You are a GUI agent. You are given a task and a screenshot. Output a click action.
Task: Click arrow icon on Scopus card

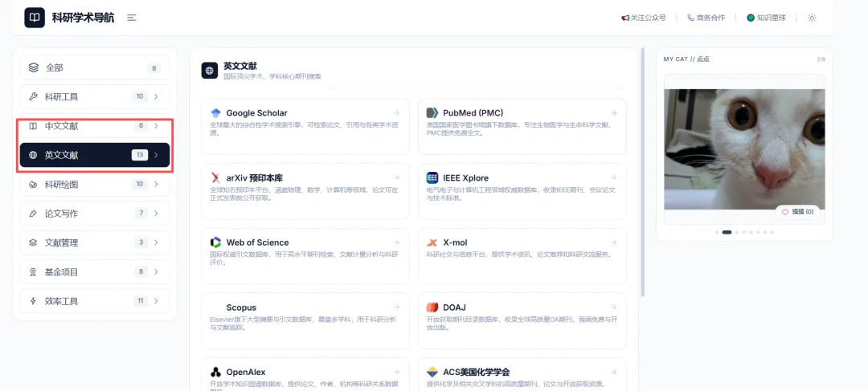[396, 307]
